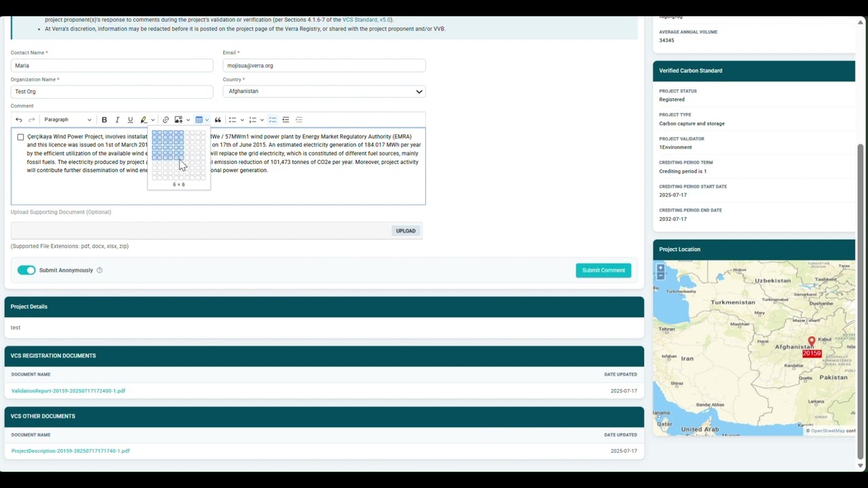Toggle underline formatting
Screen dimensions: 868x488
130,120
